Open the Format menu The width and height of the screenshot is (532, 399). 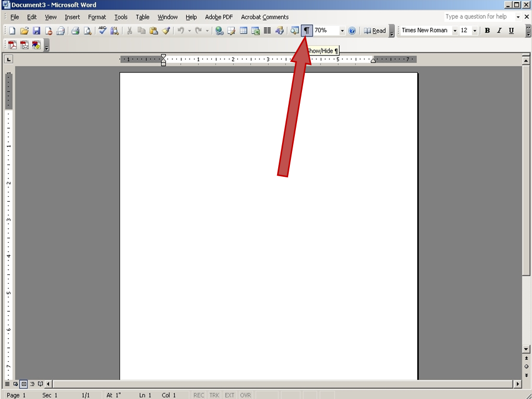click(x=97, y=17)
